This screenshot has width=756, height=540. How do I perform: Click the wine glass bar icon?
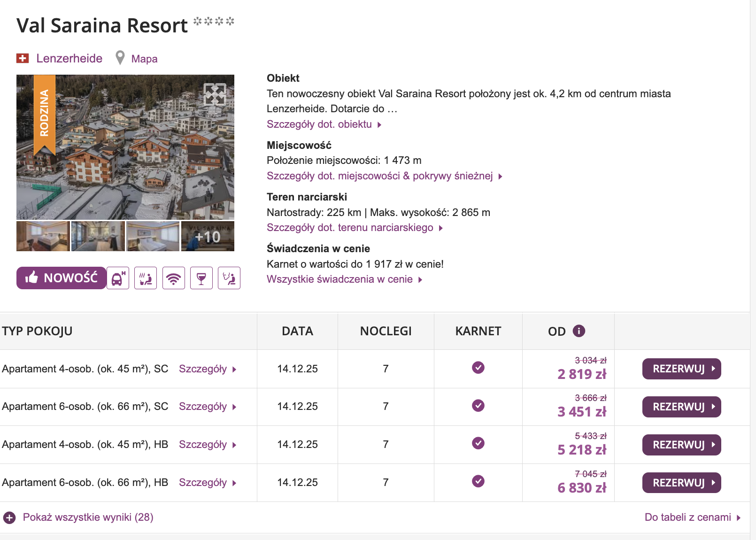tap(201, 278)
